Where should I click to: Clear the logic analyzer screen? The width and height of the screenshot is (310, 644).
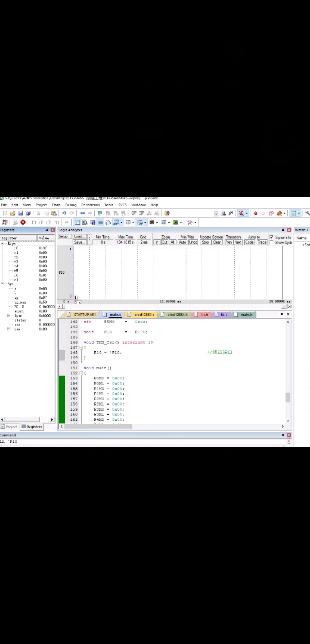pos(217,242)
